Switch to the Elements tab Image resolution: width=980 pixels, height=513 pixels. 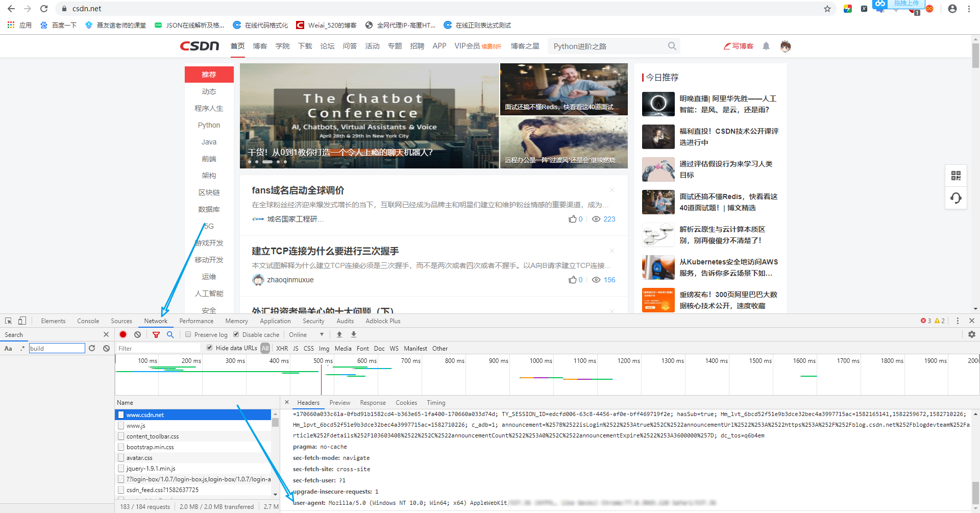click(x=53, y=321)
